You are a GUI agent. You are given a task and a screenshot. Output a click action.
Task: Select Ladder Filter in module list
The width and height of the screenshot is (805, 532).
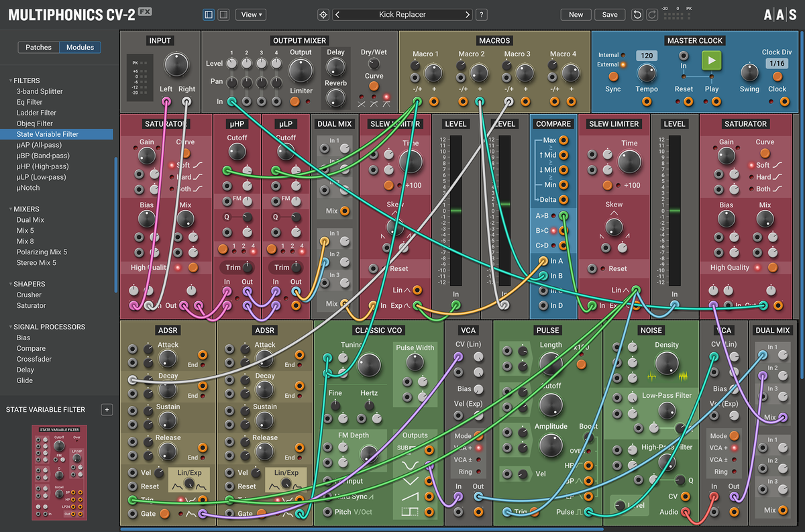(36, 113)
